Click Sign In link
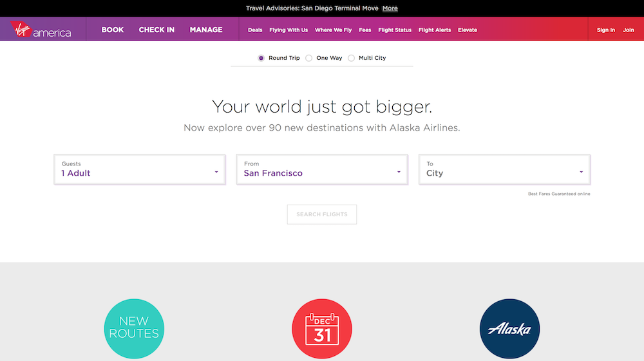The height and width of the screenshot is (361, 644). pyautogui.click(x=606, y=30)
